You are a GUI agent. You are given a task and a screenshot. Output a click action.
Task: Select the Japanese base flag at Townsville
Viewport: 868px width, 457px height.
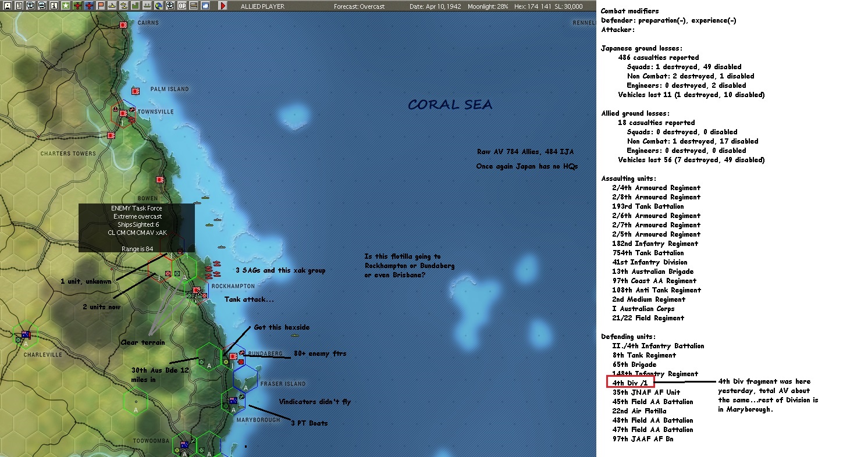(123, 113)
